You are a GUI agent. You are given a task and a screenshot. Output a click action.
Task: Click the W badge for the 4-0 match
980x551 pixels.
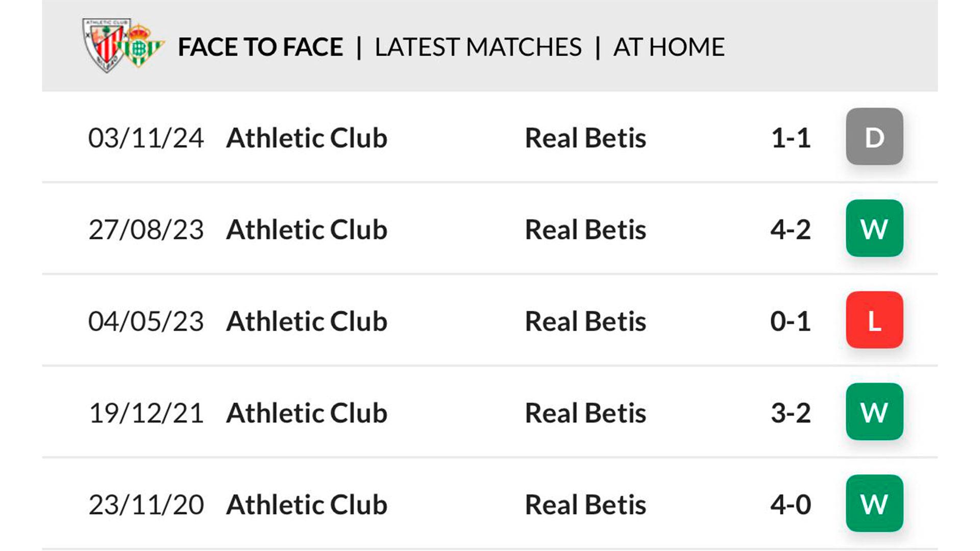(874, 504)
